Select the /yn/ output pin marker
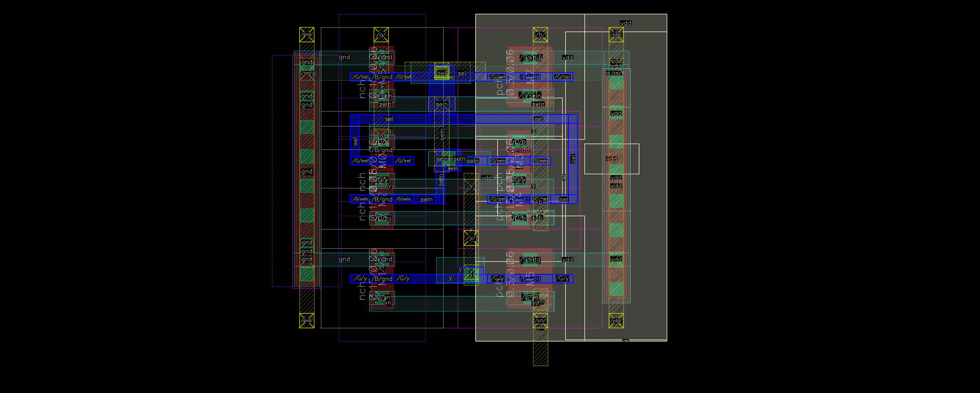Viewport: 980px width, 393px height. pos(540,320)
